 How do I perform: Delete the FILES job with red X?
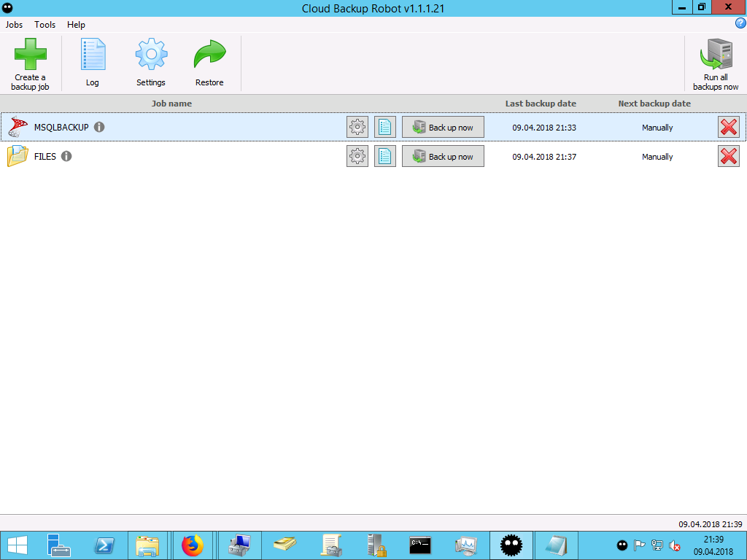pyautogui.click(x=728, y=157)
